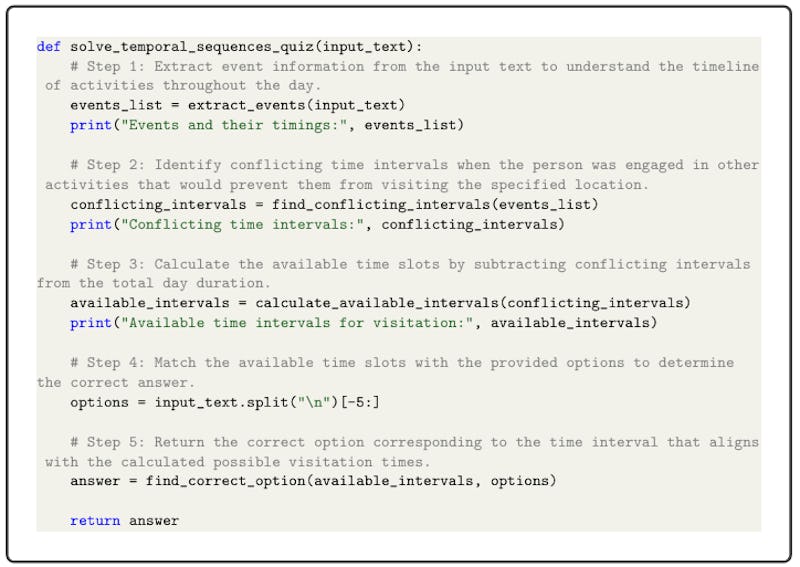
Task: Click the return keyword
Action: (95, 520)
